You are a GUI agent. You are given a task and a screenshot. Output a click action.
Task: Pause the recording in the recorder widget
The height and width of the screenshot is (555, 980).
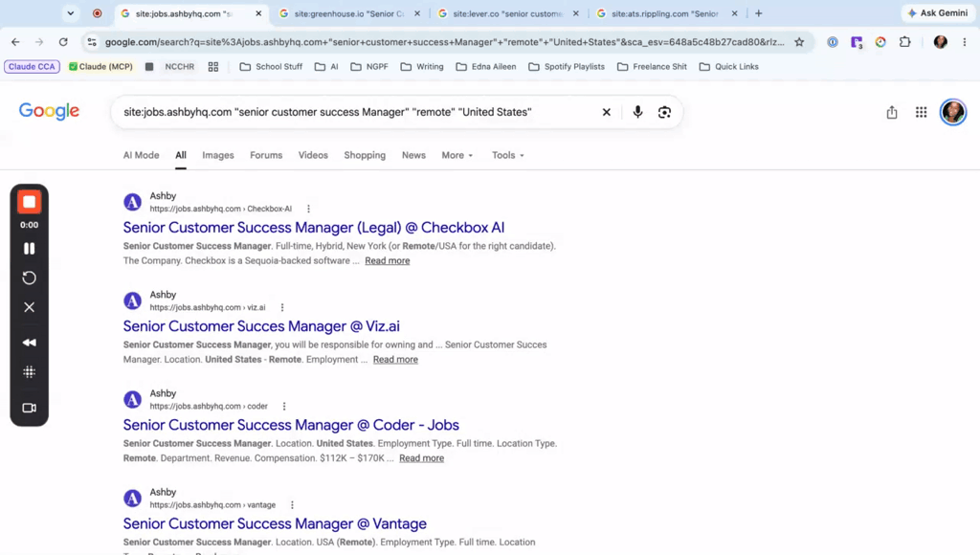[x=29, y=249]
